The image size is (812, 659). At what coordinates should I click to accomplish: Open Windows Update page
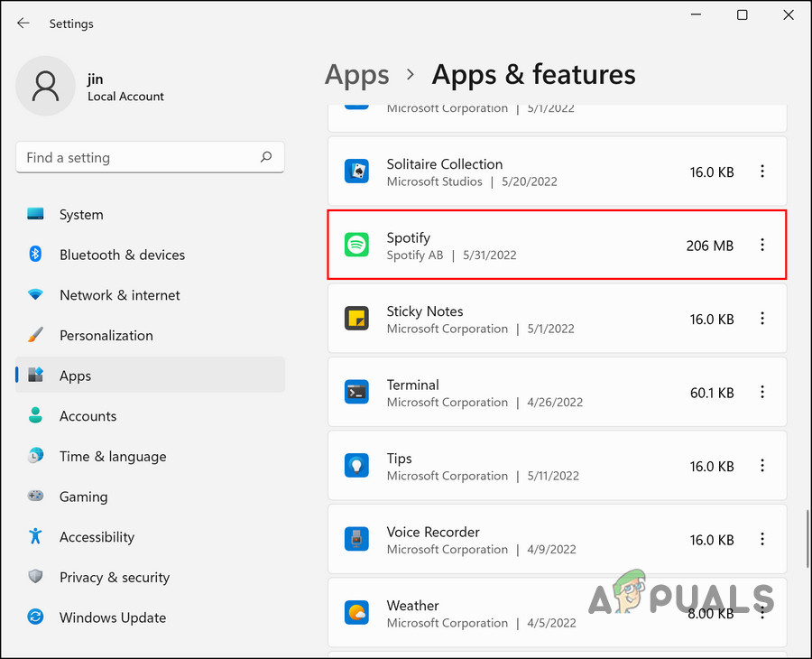150,617
